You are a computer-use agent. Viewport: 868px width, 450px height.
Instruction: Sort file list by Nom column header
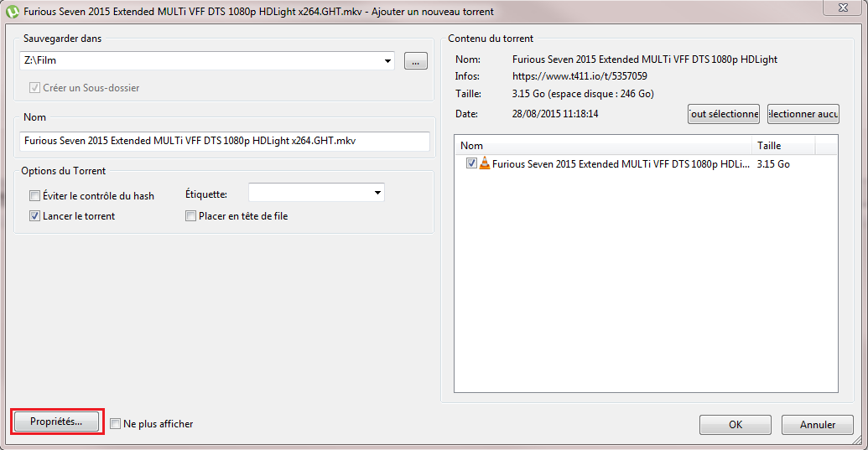pos(603,146)
